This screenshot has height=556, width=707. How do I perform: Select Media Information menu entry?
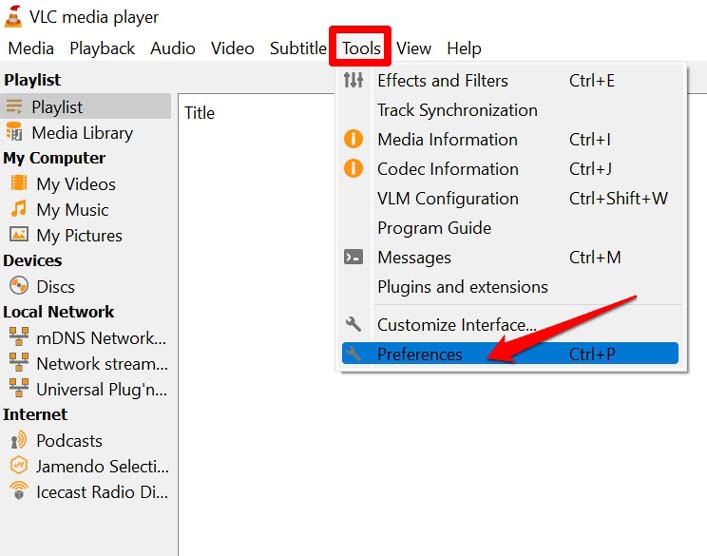coord(510,139)
